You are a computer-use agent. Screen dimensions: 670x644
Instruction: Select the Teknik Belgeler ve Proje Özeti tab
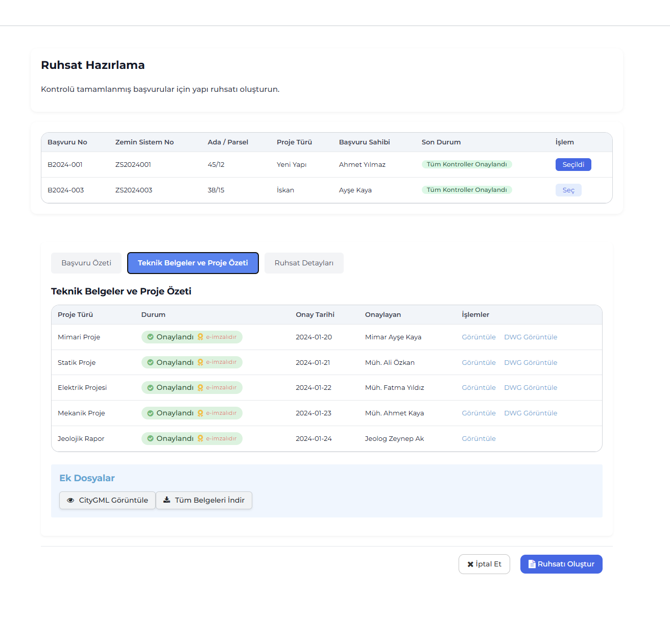(193, 263)
